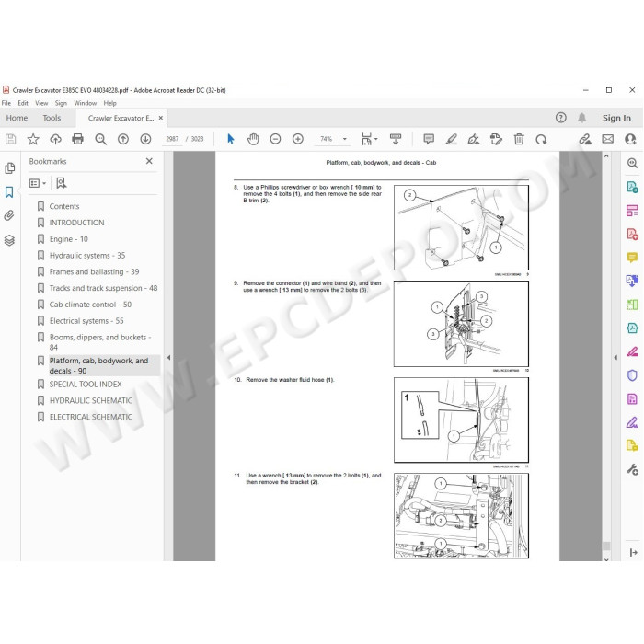Click the page number field
The height and width of the screenshot is (644, 644).
coord(172,139)
